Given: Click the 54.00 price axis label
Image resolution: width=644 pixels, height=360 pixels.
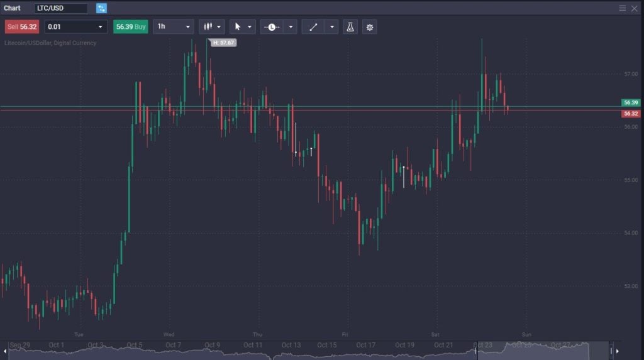Looking at the screenshot, I should pos(631,232).
